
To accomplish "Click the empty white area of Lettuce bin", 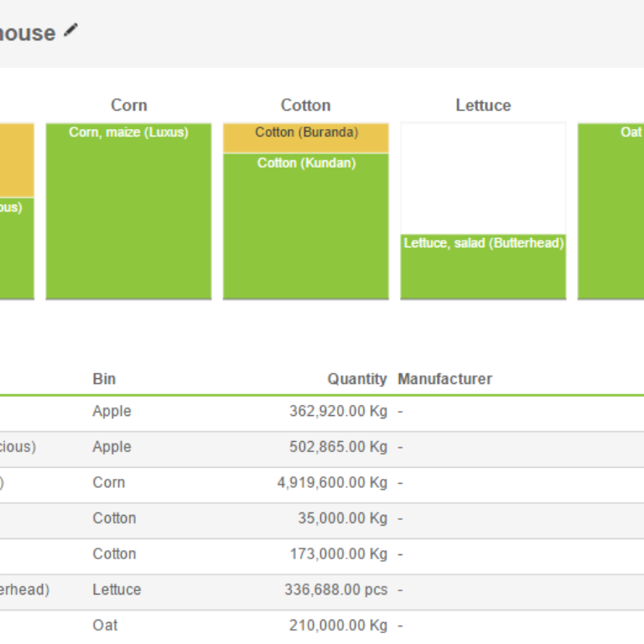I will (483, 179).
